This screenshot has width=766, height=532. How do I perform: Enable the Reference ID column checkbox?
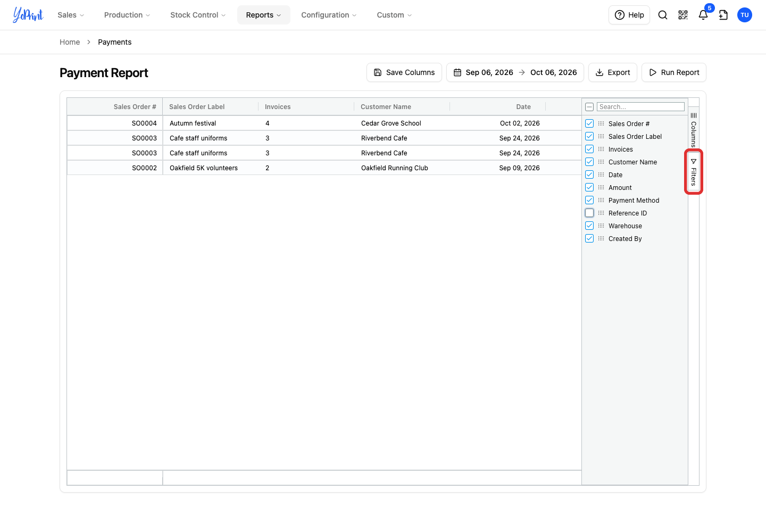[589, 213]
